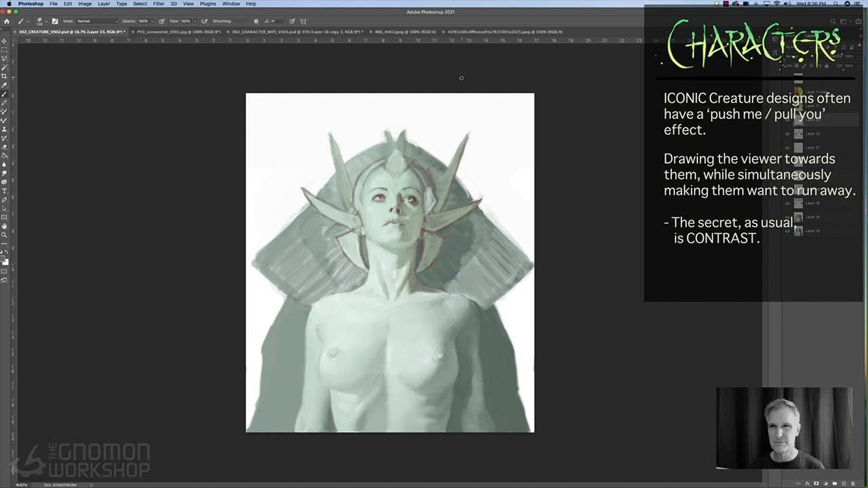Toggle the brush settings panel button
This screenshot has width=868, height=488.
(55, 21)
